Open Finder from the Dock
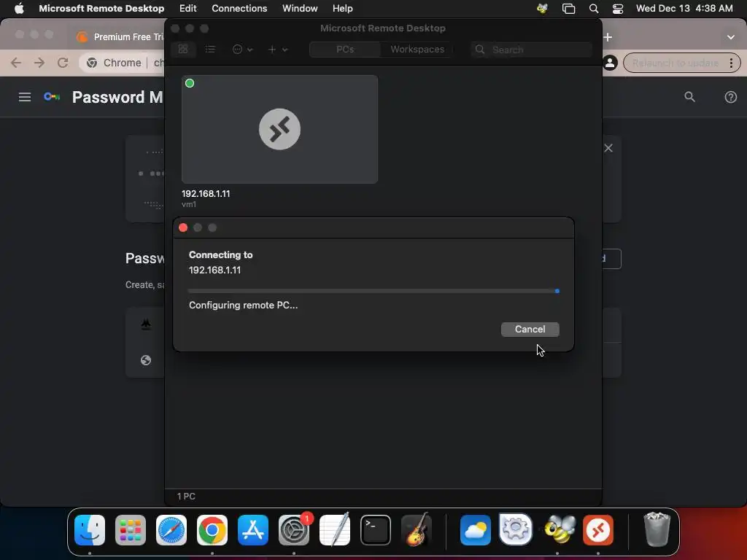Image resolution: width=747 pixels, height=560 pixels. [x=90, y=530]
